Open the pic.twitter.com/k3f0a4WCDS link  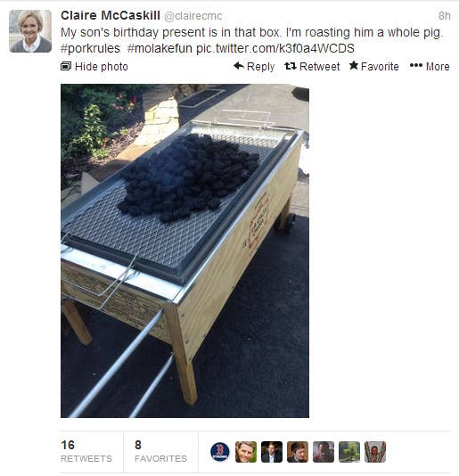(275, 48)
